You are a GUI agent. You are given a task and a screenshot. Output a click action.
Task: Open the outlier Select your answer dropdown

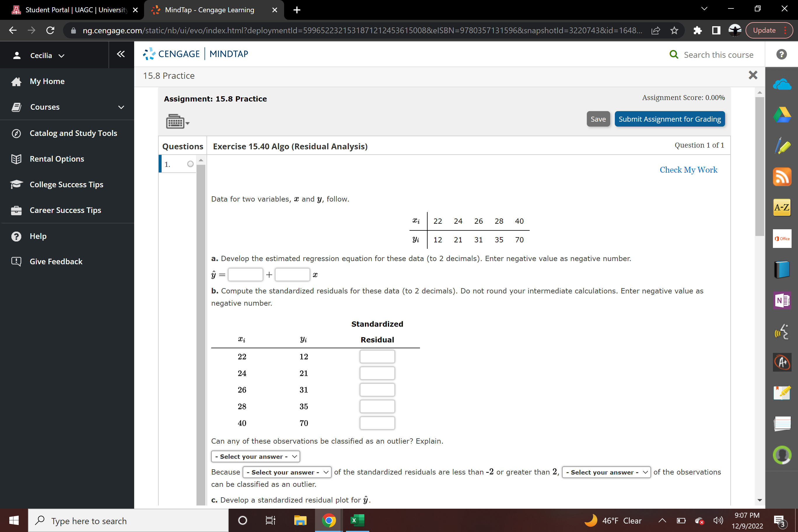[255, 456]
